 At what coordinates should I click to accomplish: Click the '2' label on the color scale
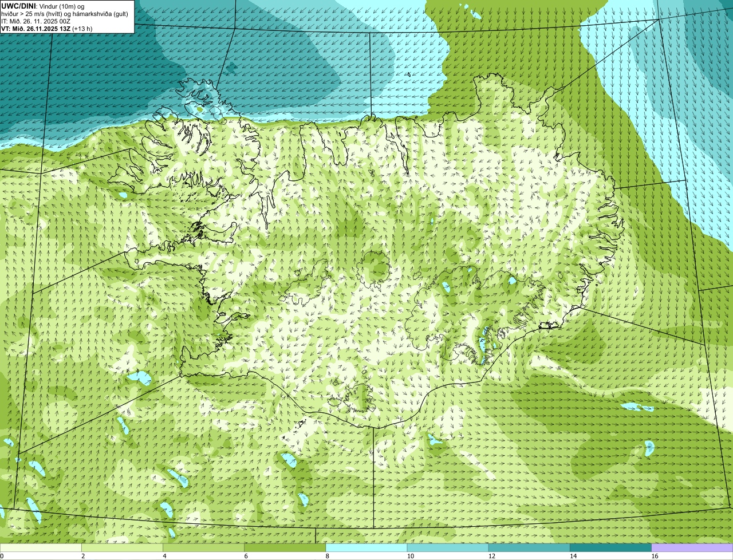[83, 556]
